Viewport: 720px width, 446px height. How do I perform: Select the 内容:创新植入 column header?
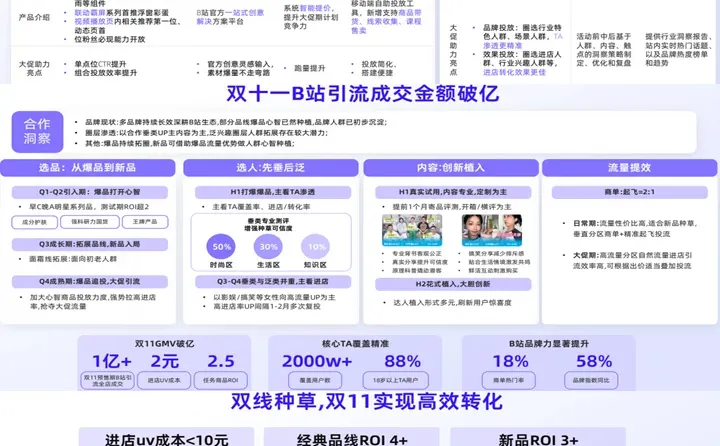coord(451,168)
